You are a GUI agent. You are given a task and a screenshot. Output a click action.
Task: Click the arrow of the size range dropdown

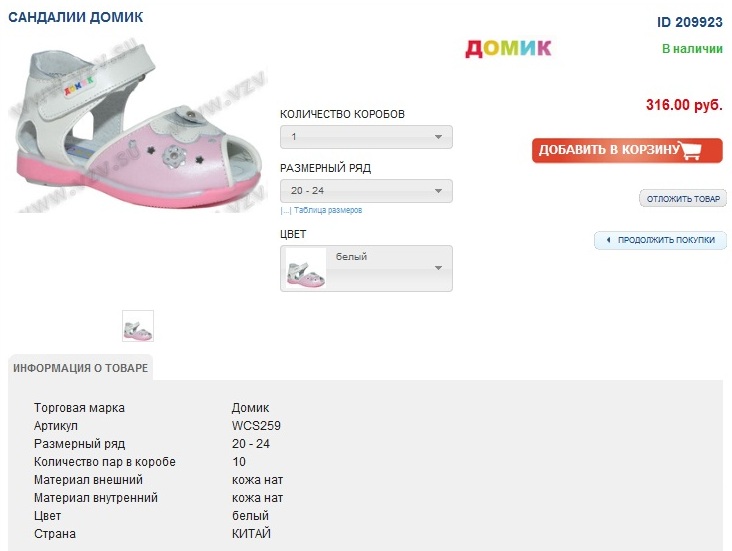(438, 191)
